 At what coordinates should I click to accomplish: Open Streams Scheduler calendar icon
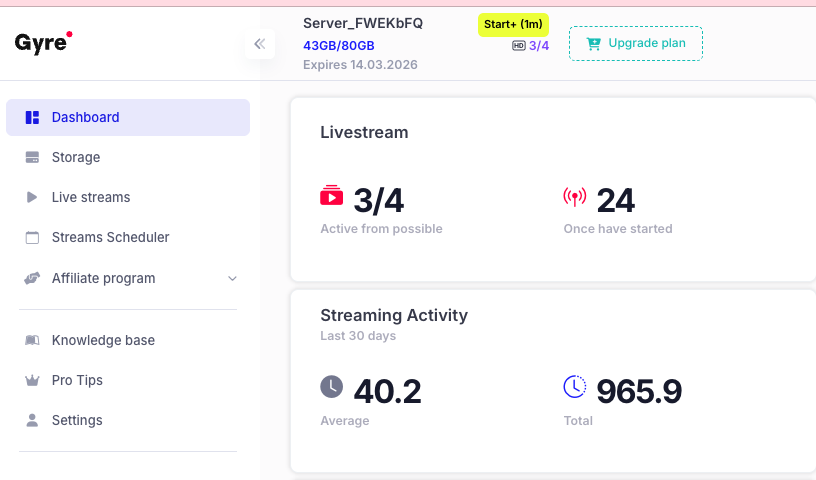click(x=32, y=237)
